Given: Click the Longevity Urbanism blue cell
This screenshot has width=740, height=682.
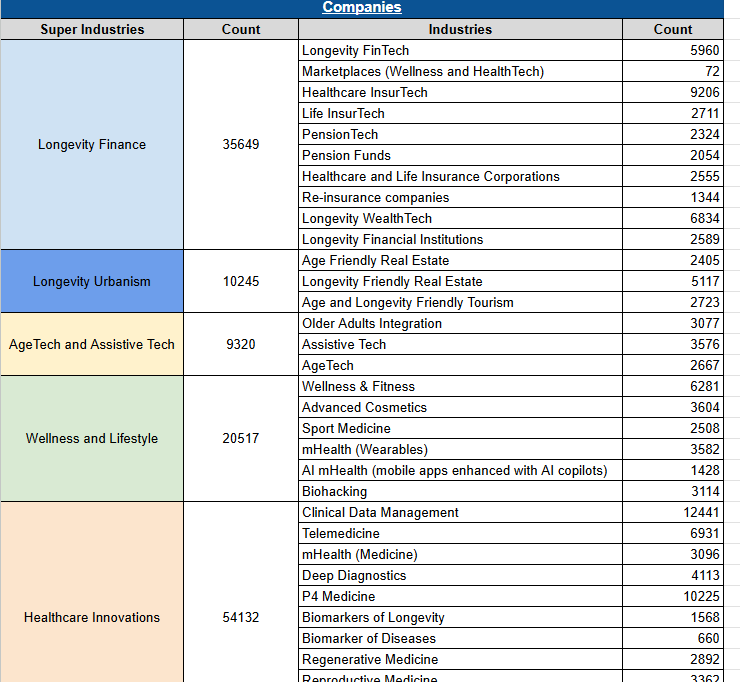Looking at the screenshot, I should coord(92,281).
